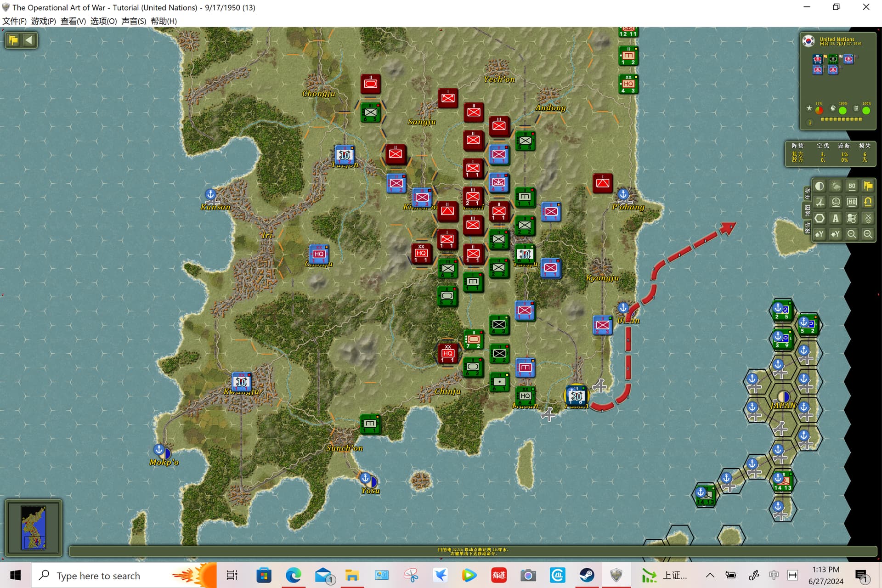This screenshot has width=882, height=588.
Task: Click the zoom in magnifier icon
Action: click(x=868, y=234)
